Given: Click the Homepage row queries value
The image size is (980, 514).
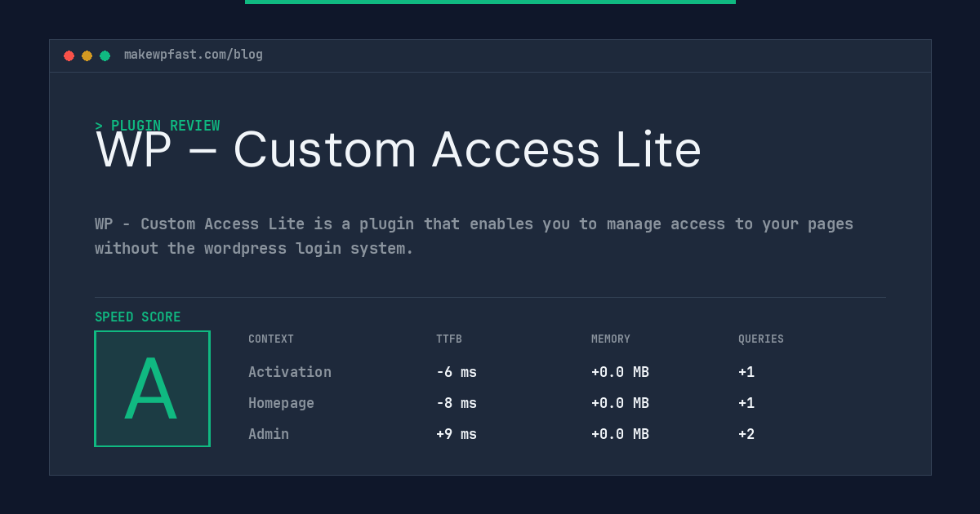Looking at the screenshot, I should tap(746, 403).
